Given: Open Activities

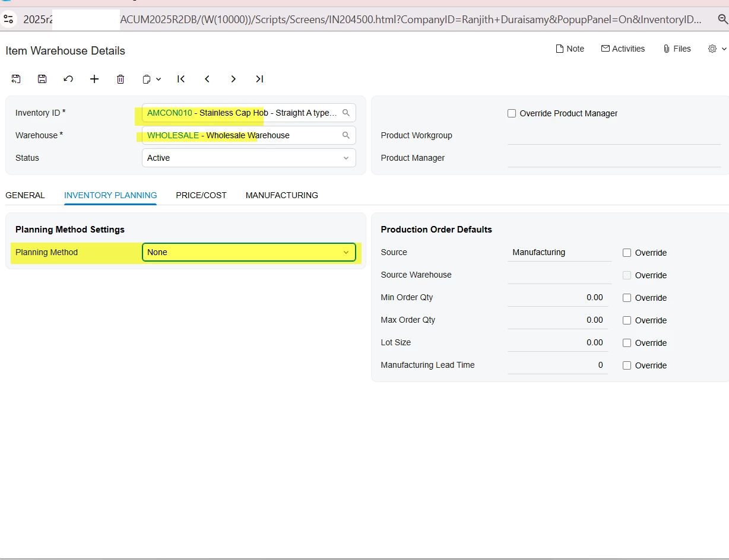Looking at the screenshot, I should click(x=623, y=49).
